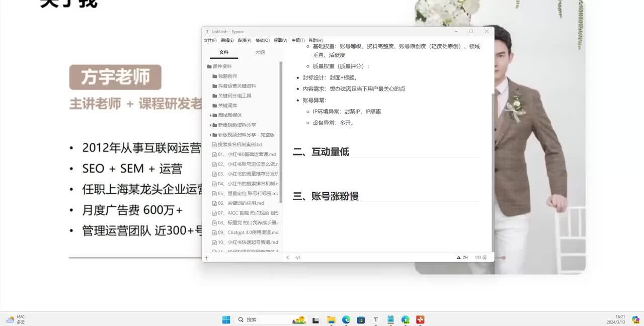Viewport: 644px width, 326px height.
Task: Open the 帮助(H) menu
Action: tap(315, 40)
